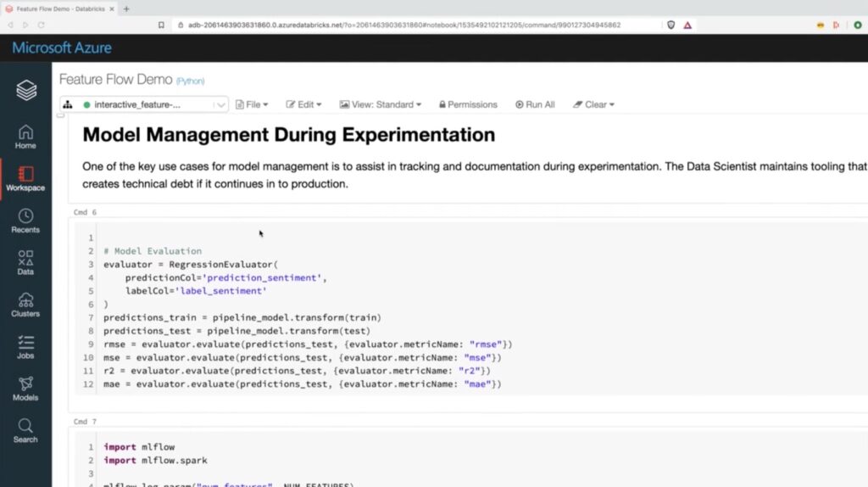
Task: Click the Databricks layered logo icon
Action: pos(26,90)
